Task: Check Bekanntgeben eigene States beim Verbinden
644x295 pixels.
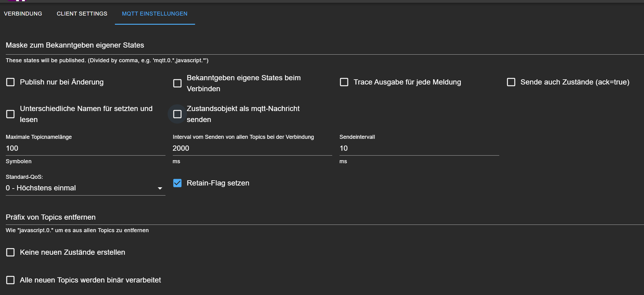Action: (177, 83)
